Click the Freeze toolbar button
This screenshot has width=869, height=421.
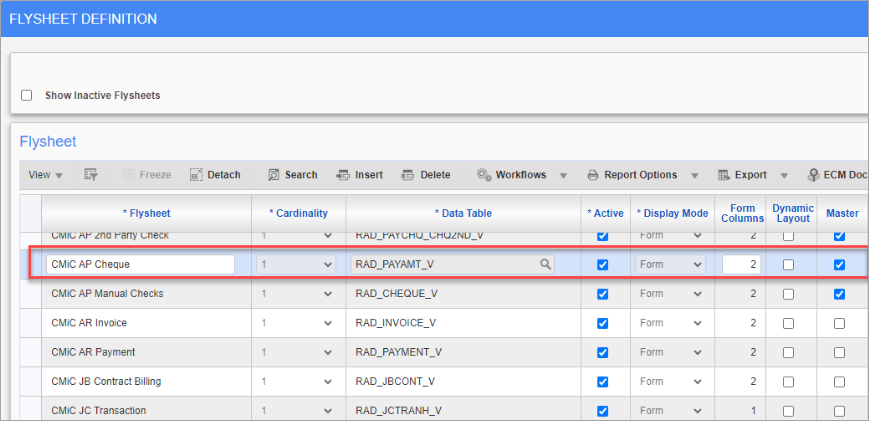[x=147, y=175]
